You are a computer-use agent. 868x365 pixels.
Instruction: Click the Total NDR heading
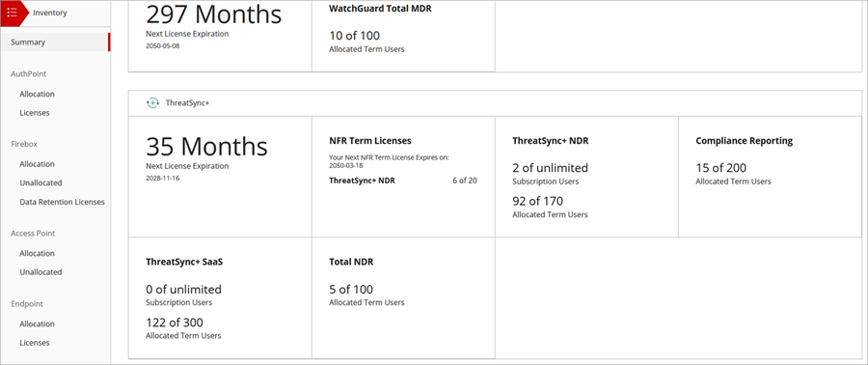point(351,262)
